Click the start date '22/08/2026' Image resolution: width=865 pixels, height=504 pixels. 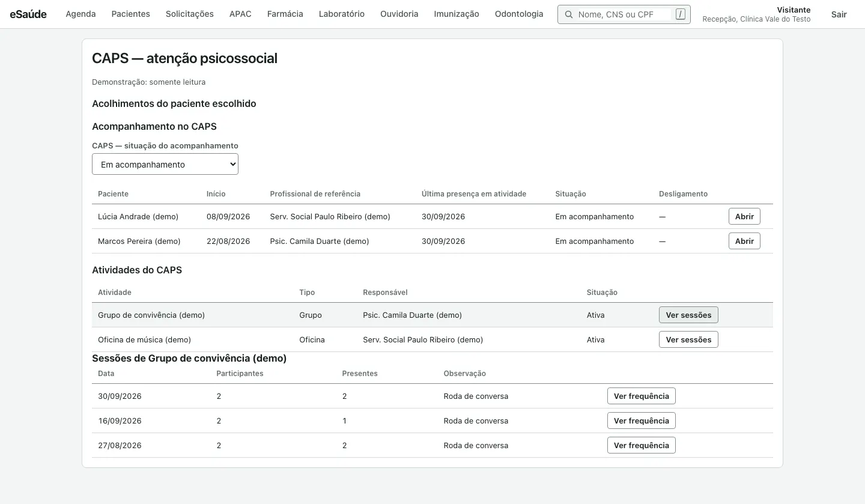tap(228, 241)
